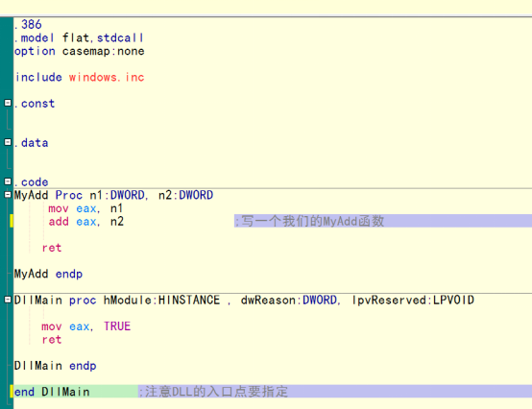Screen dimensions: 532x409
Task: Click 'hModule:HINSTANCE' parameter
Action: pos(161,300)
